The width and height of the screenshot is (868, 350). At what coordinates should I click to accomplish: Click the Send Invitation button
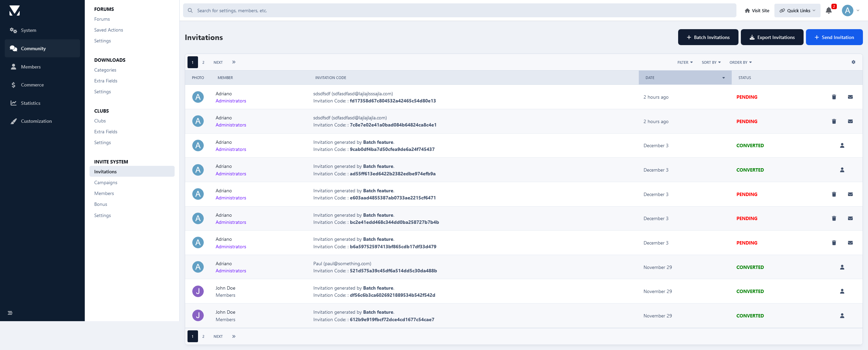click(834, 37)
